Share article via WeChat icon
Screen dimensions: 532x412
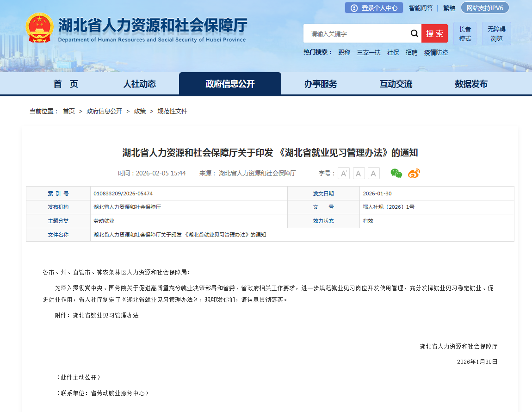396,173
